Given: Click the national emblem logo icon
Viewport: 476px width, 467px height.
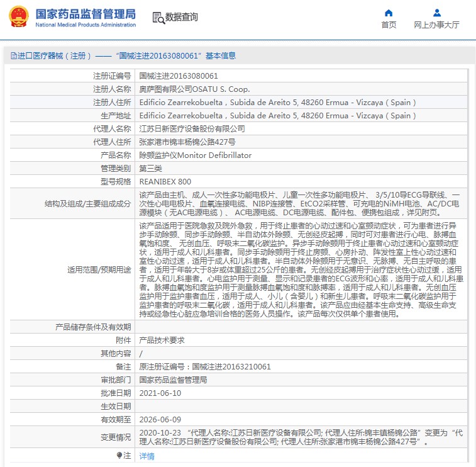Looking at the screenshot, I should click(x=18, y=17).
